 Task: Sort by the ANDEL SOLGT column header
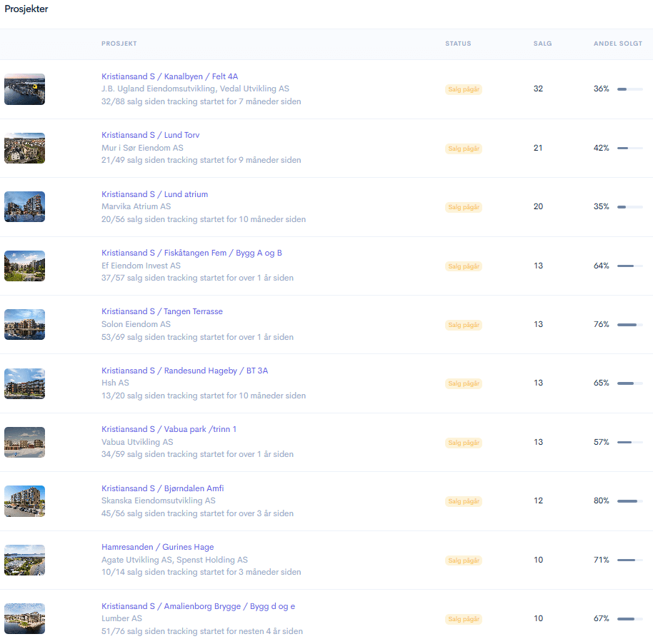click(618, 44)
